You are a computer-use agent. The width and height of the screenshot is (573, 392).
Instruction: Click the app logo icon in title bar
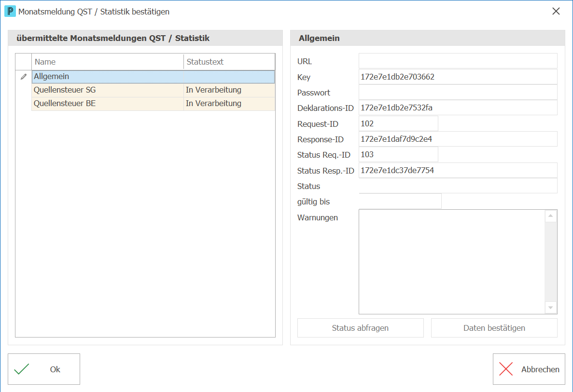tap(10, 11)
